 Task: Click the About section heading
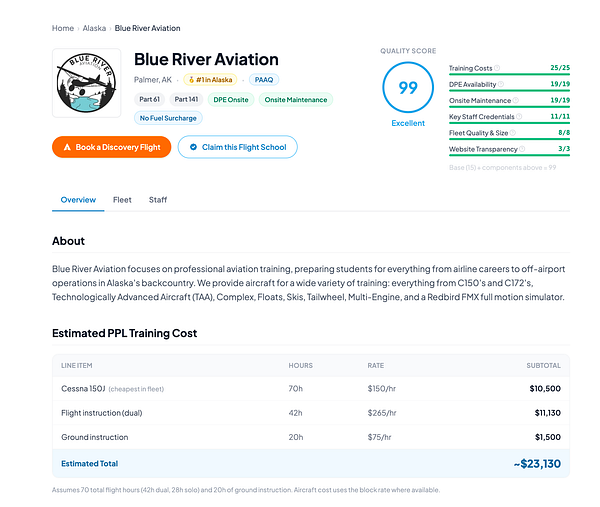(x=68, y=241)
